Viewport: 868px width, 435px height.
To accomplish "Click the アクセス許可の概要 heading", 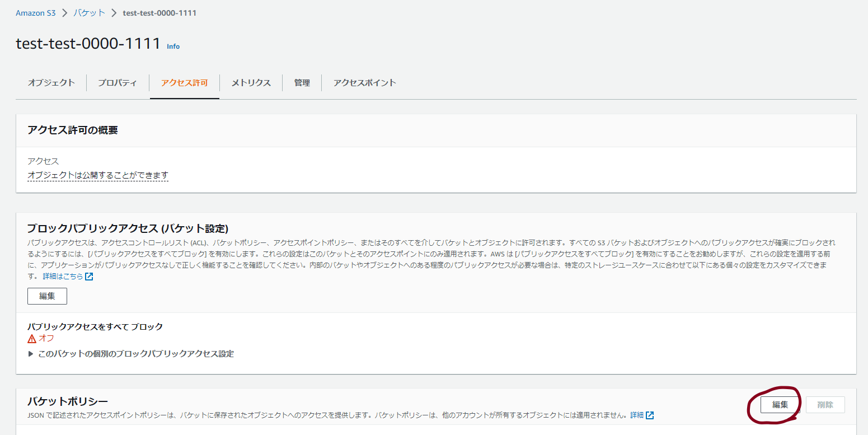I will pos(72,130).
